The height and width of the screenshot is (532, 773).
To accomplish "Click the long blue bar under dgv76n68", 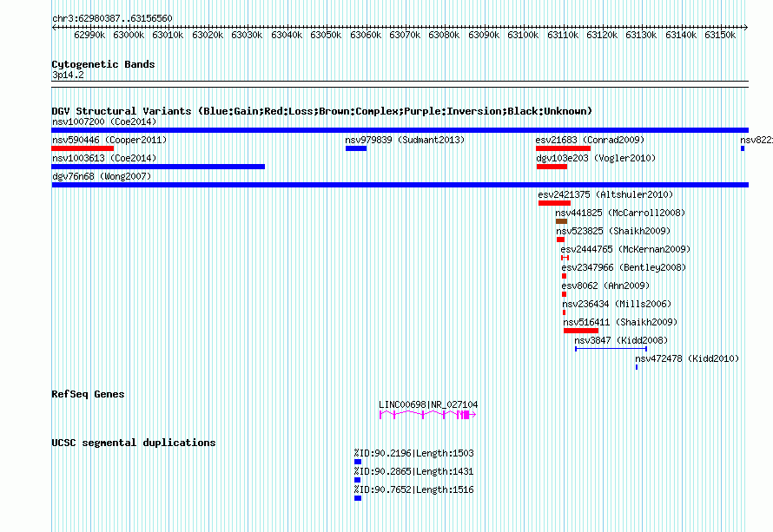I will (x=400, y=185).
